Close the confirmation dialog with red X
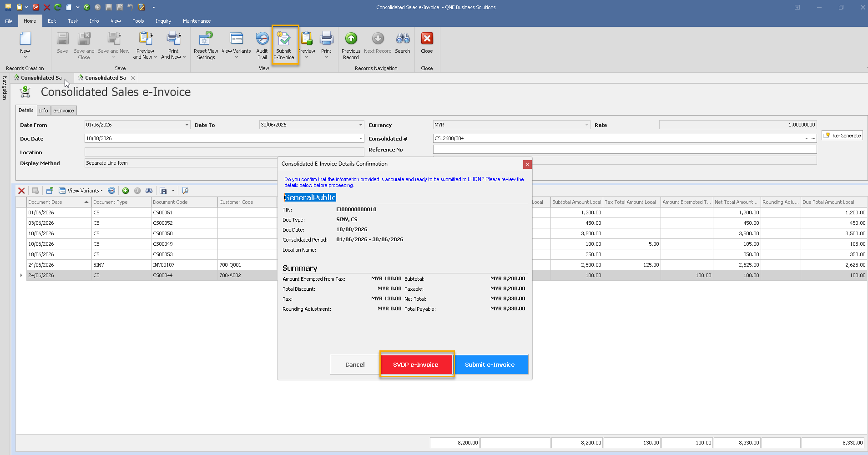868x455 pixels. pos(527,164)
